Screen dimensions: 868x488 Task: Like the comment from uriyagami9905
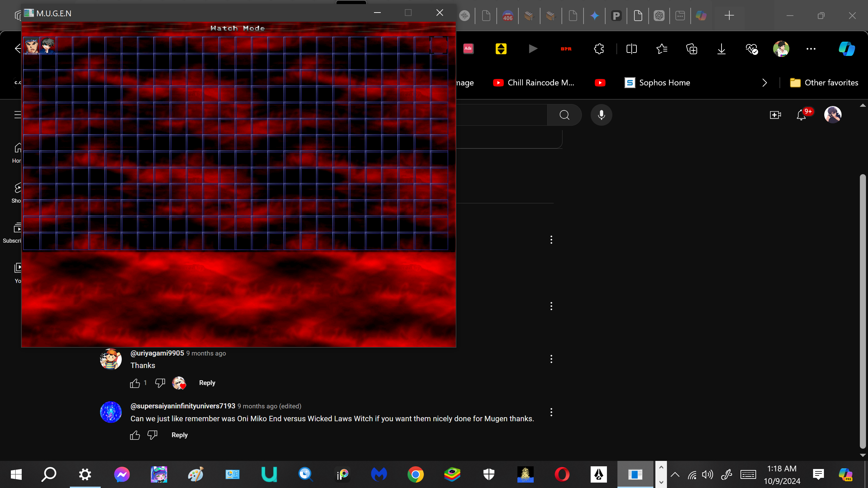tap(135, 383)
